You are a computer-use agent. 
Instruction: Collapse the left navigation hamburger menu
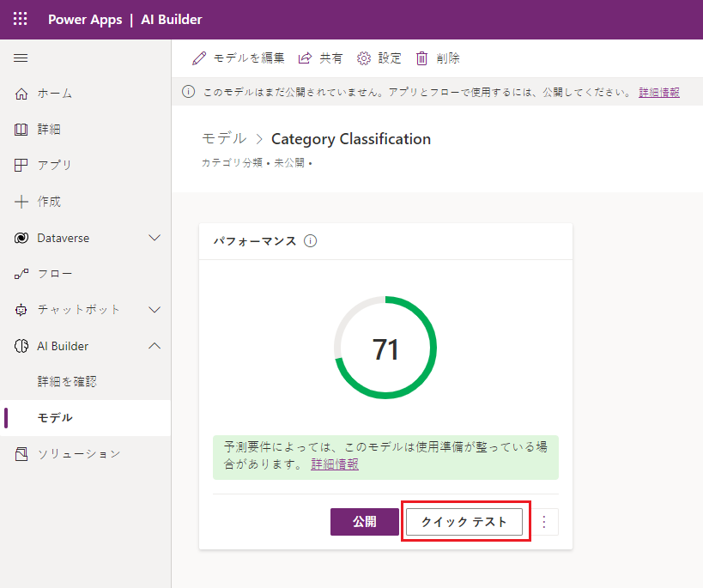[21, 58]
